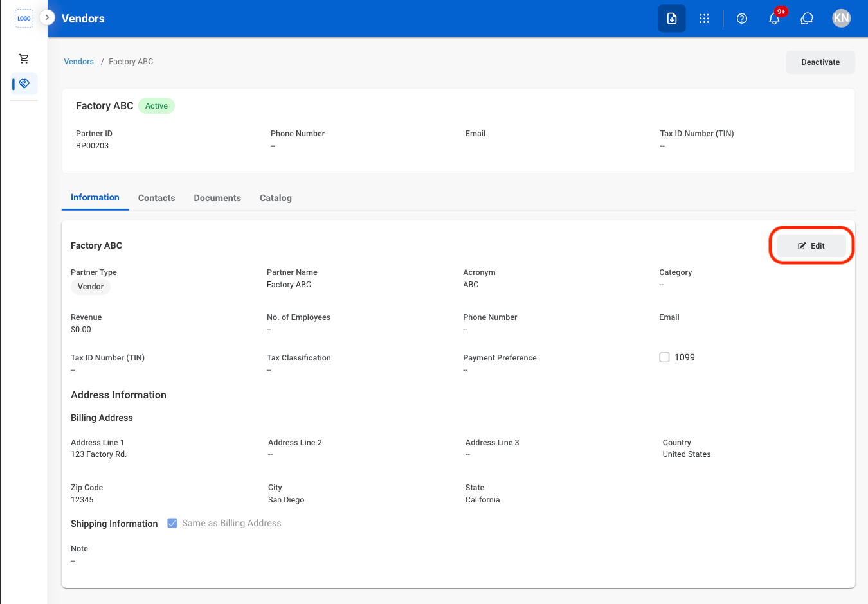Open the shopping cart sidebar icon

[x=24, y=58]
